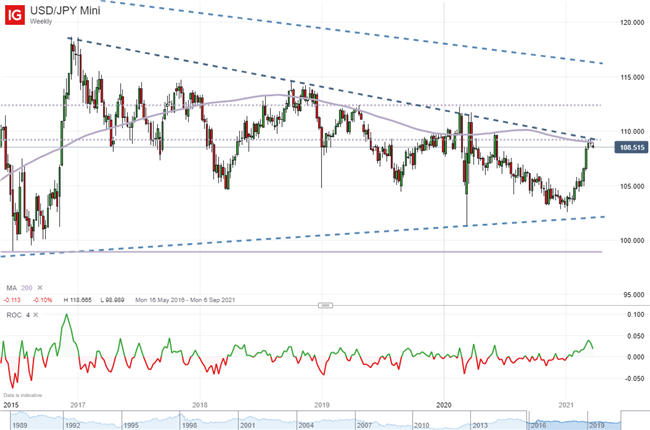Click the 95.000 price axis label

[x=633, y=295]
